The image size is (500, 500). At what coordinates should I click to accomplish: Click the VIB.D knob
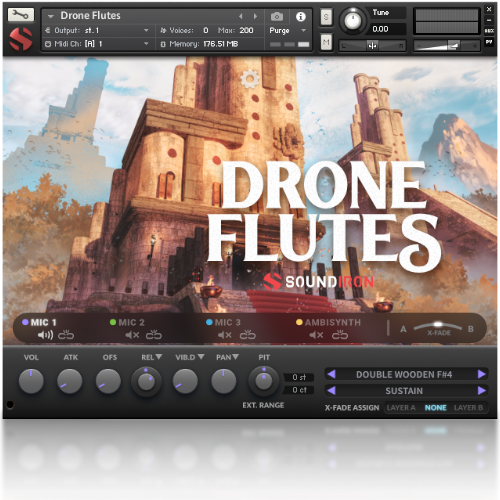tap(185, 381)
